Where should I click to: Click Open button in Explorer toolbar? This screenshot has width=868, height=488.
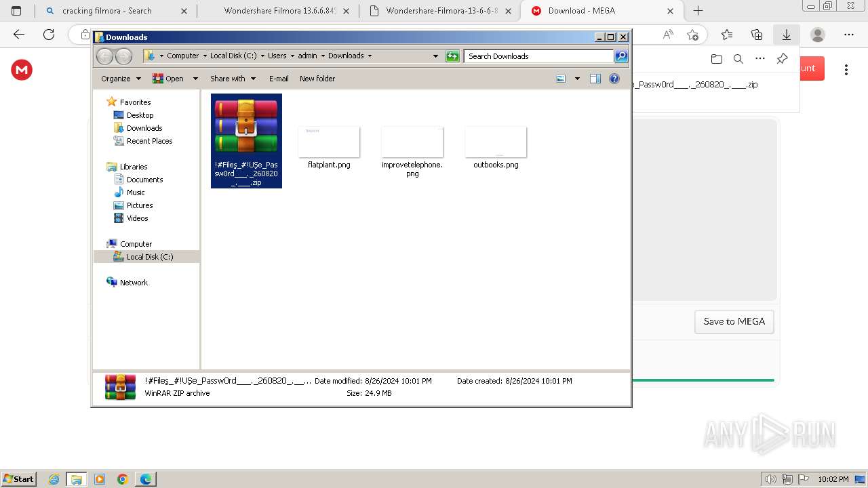click(x=168, y=79)
